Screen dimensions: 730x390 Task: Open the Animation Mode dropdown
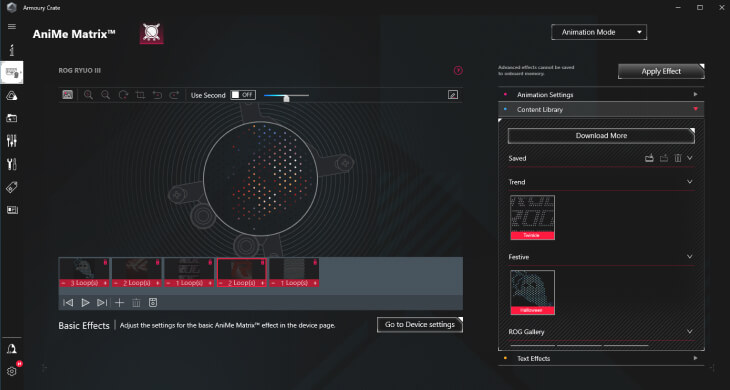(x=599, y=32)
